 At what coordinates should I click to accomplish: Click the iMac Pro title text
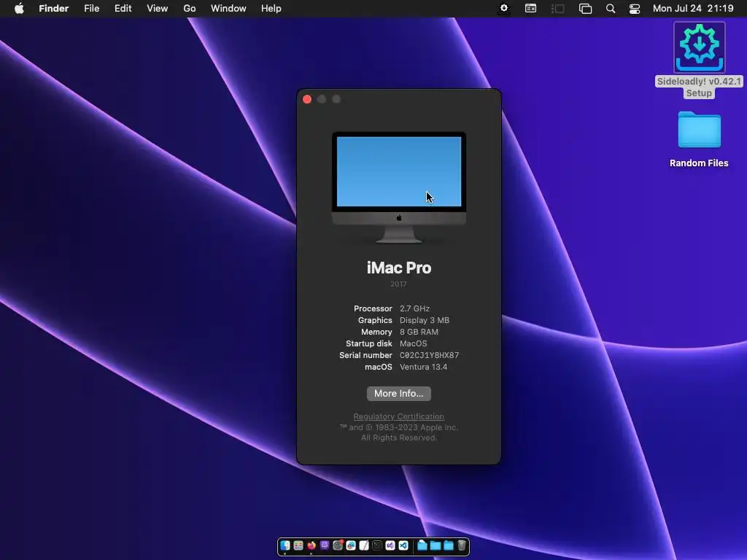[399, 268]
